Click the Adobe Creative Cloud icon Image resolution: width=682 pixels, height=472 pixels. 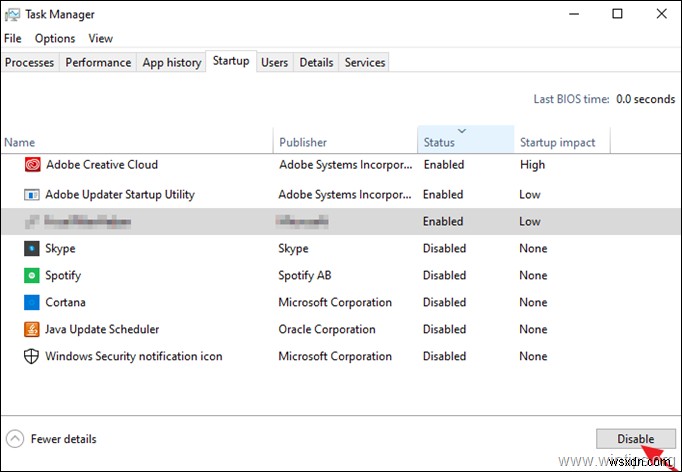click(33, 165)
